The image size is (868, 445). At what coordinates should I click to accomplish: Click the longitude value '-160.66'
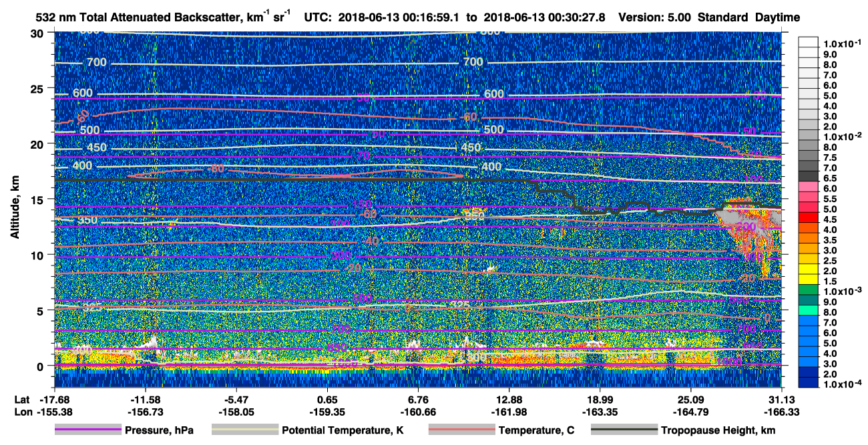pyautogui.click(x=418, y=411)
